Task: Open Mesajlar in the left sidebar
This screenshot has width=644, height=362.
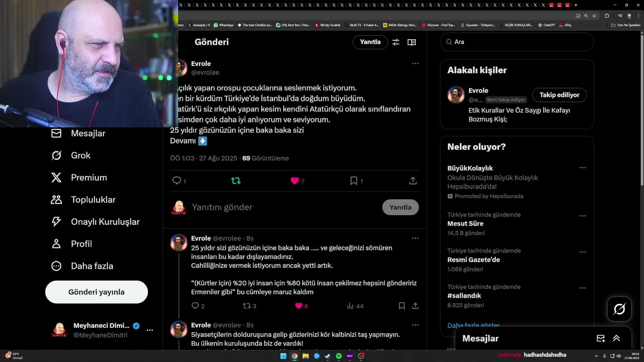Action: [x=78, y=133]
